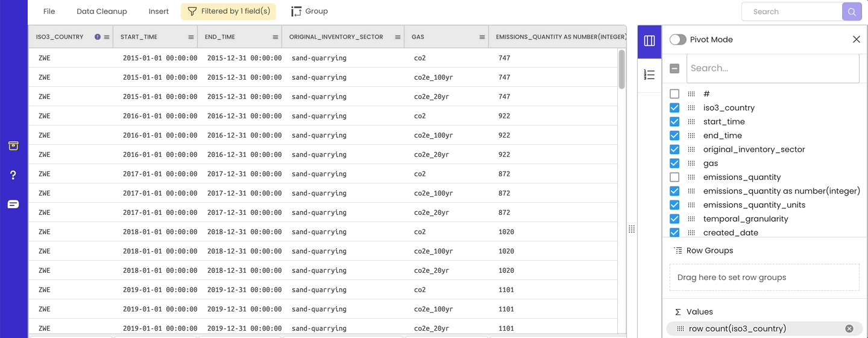868x338 pixels.
Task: Toggle Pivot Mode switch
Action: tap(678, 39)
